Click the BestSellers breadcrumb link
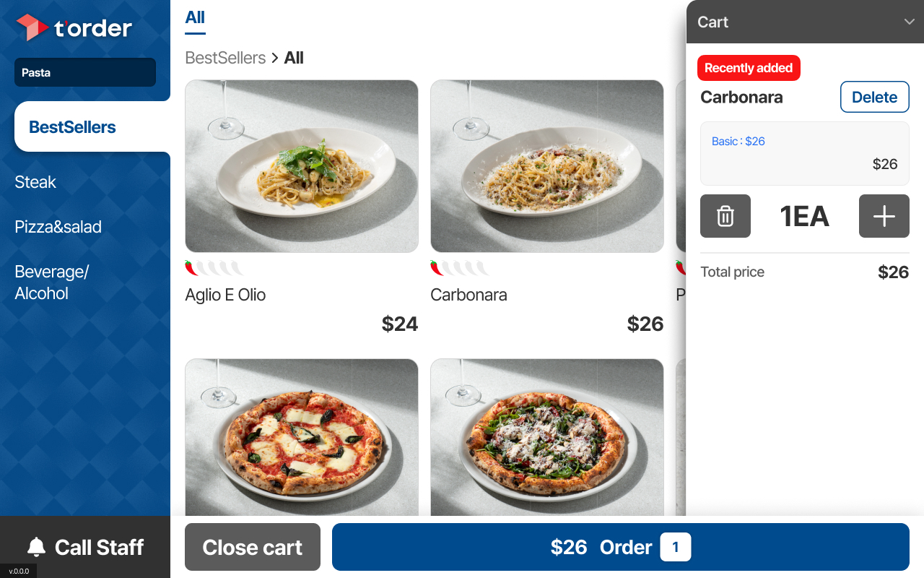 [225, 58]
